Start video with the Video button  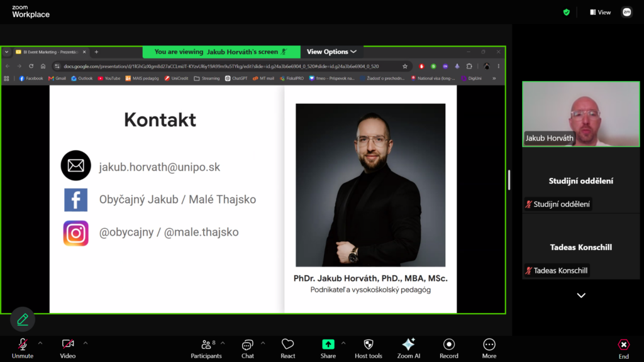tap(68, 348)
